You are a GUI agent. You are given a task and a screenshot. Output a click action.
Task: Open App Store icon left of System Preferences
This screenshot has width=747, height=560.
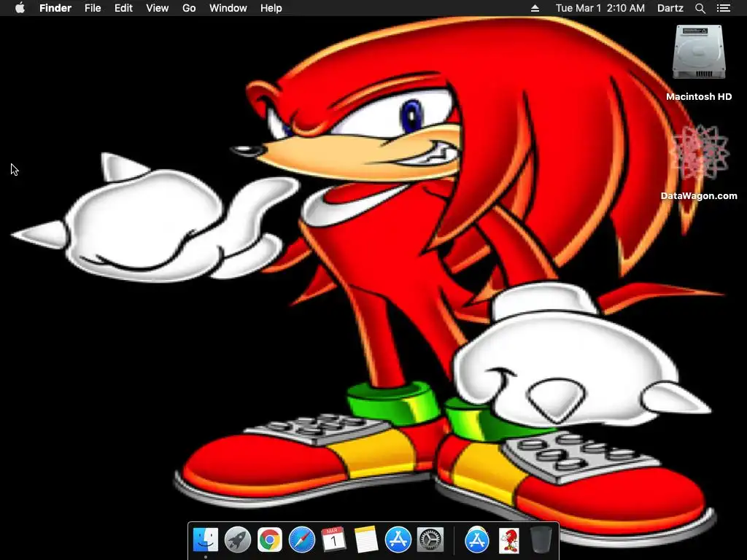click(x=398, y=540)
